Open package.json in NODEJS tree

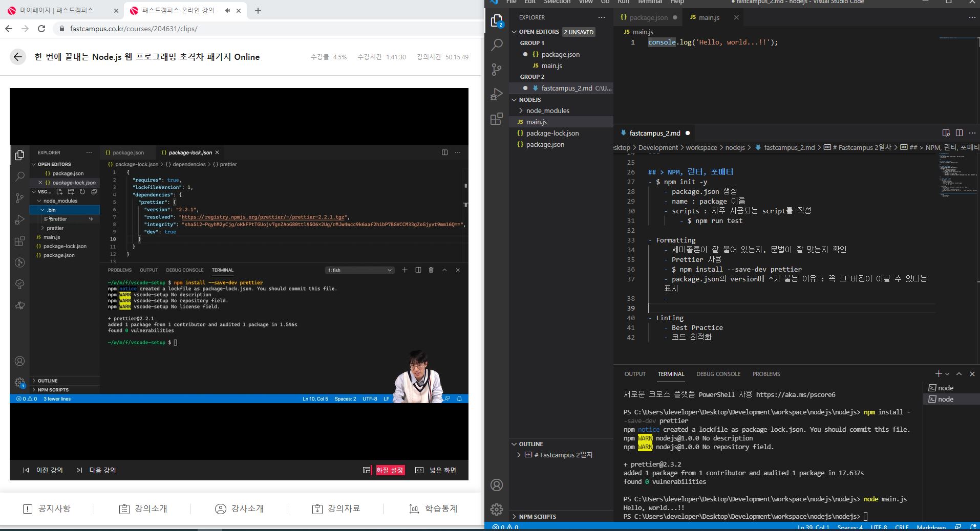coord(561,144)
